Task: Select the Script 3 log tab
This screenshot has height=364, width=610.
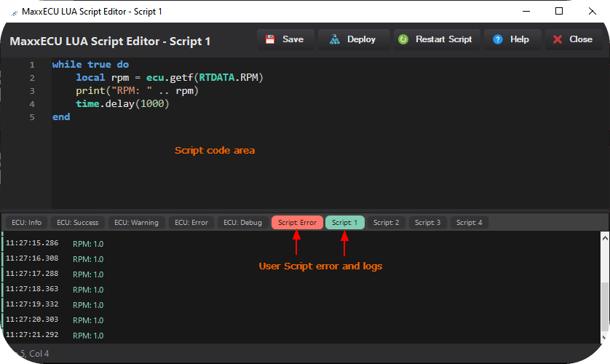Action: (x=427, y=223)
